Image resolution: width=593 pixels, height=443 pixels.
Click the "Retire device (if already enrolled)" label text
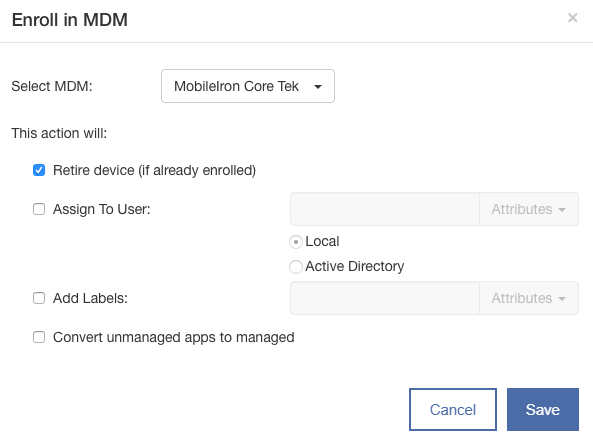pos(154,171)
